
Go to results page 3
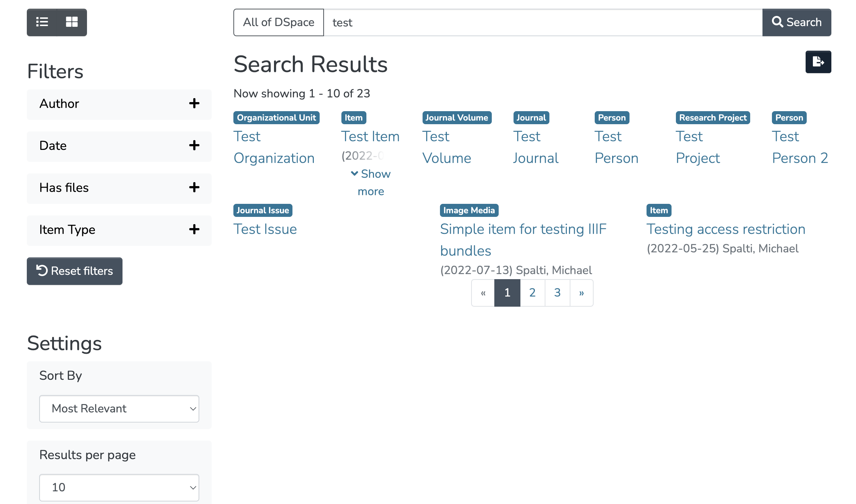(557, 293)
